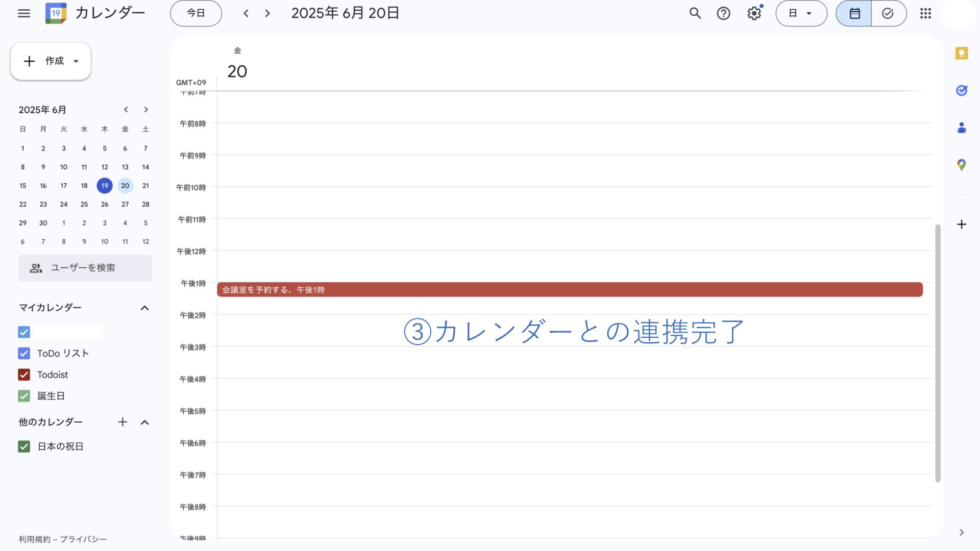Open Google Keep in side panel
The image size is (980, 551).
[962, 54]
